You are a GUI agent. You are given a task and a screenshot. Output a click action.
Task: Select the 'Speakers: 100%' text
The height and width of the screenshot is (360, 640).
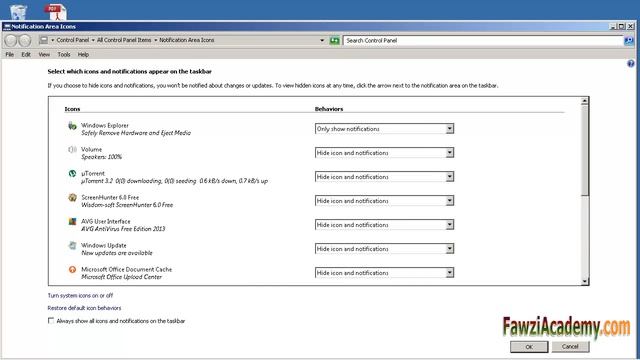(x=101, y=157)
